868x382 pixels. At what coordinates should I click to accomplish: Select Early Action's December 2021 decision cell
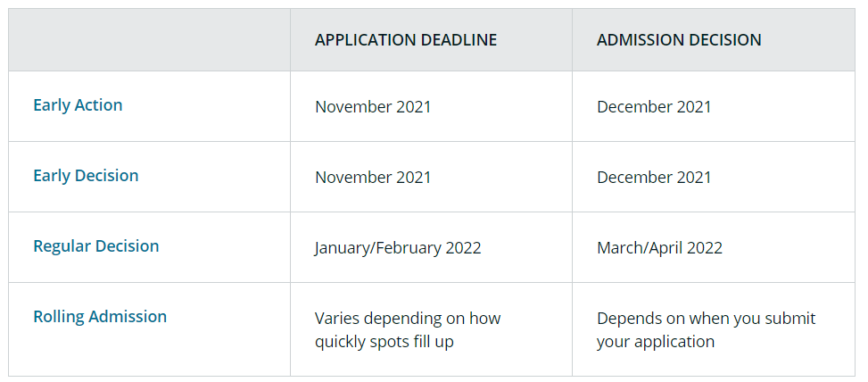(654, 107)
